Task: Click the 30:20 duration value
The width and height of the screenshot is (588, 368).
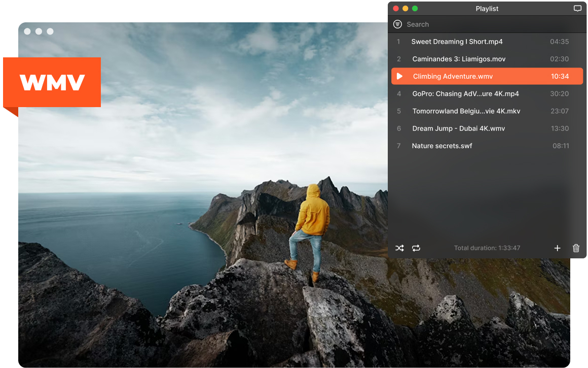Action: [559, 94]
